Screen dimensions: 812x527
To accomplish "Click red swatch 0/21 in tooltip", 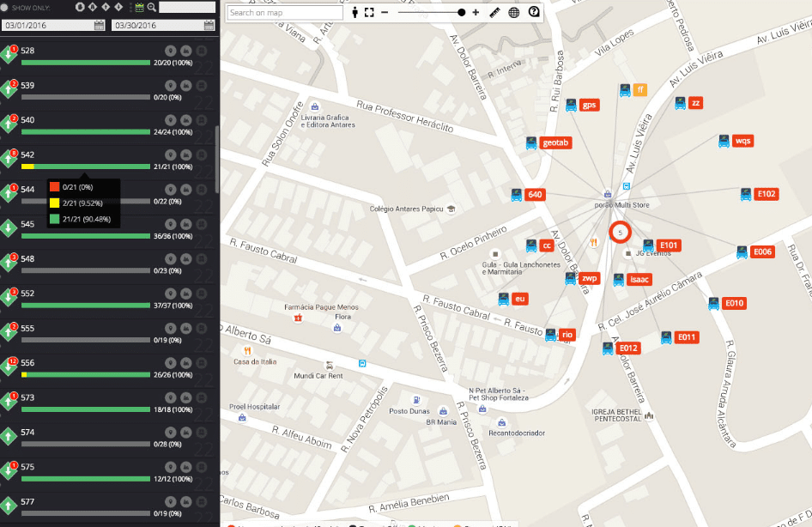I will click(54, 187).
